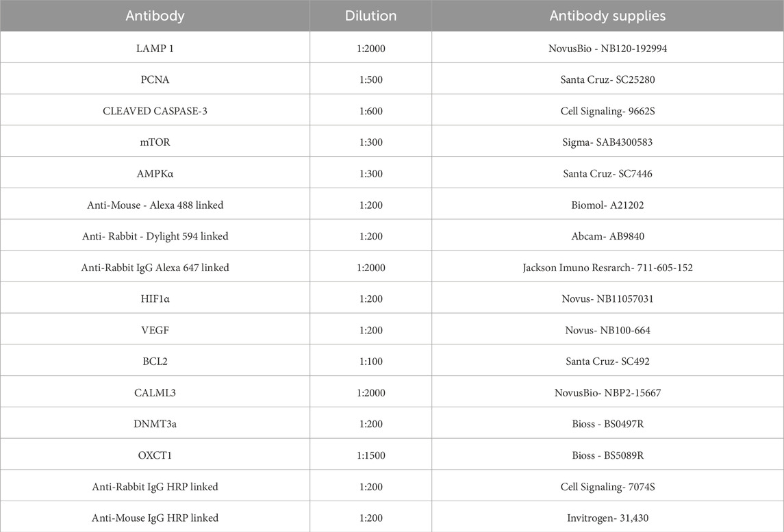784x532 pixels.
Task: Select the Invitrogen- 31,430 supplier cell
Action: (x=607, y=518)
